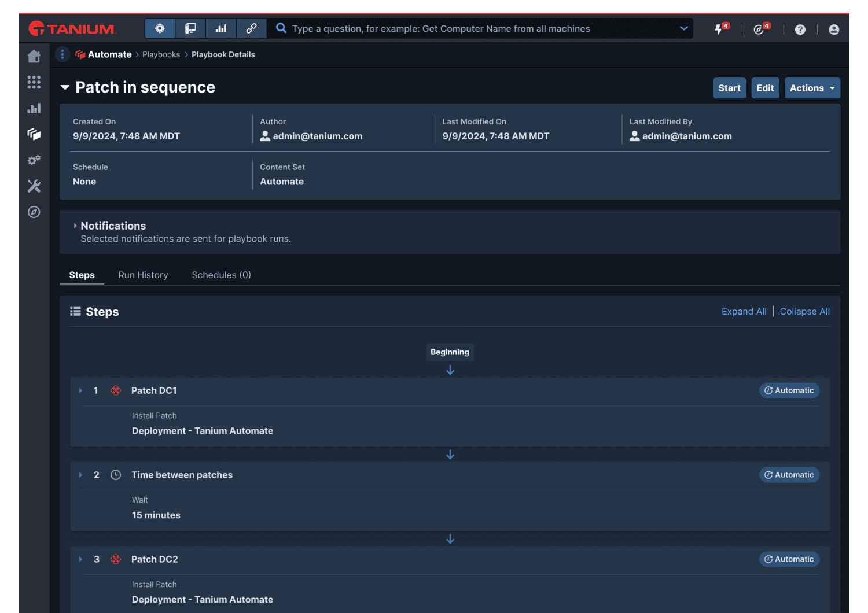Switch to the Schedules (0) tab
This screenshot has width=868, height=613.
tap(222, 275)
